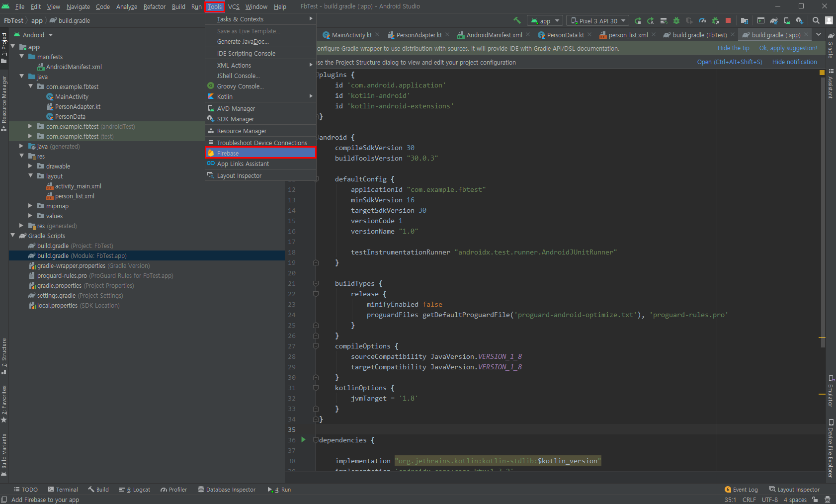Open the Refactor menu
The height and width of the screenshot is (504, 836).
pos(154,6)
